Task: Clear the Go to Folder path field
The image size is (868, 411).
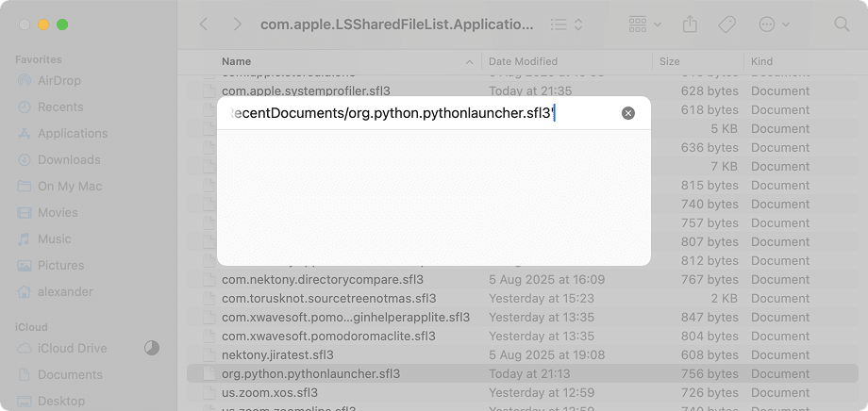Action: [628, 113]
